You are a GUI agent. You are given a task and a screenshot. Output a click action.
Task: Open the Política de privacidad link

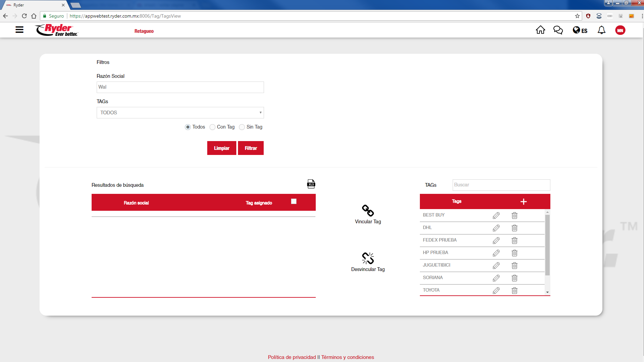point(291,357)
